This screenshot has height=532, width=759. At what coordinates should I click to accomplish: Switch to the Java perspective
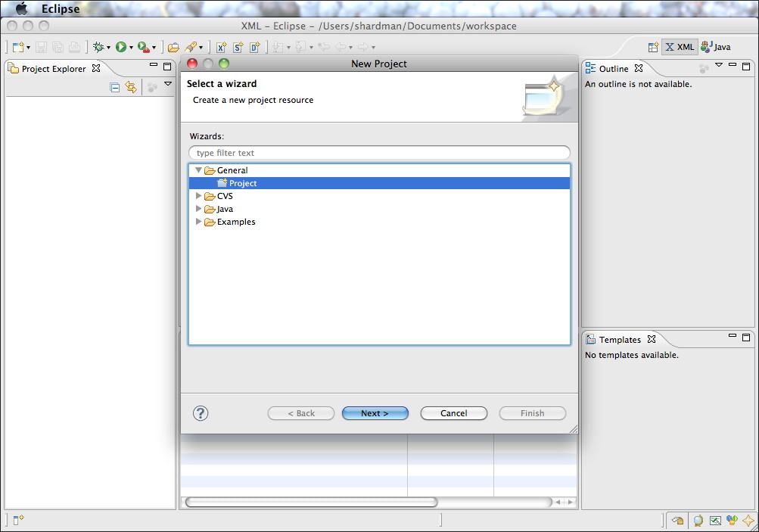point(716,47)
